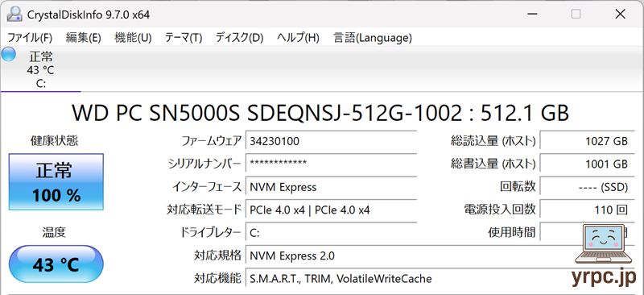Screen dimensions: 644x295
Task: Click the CrystalDiskInfo app icon in title bar
Action: 14,14
